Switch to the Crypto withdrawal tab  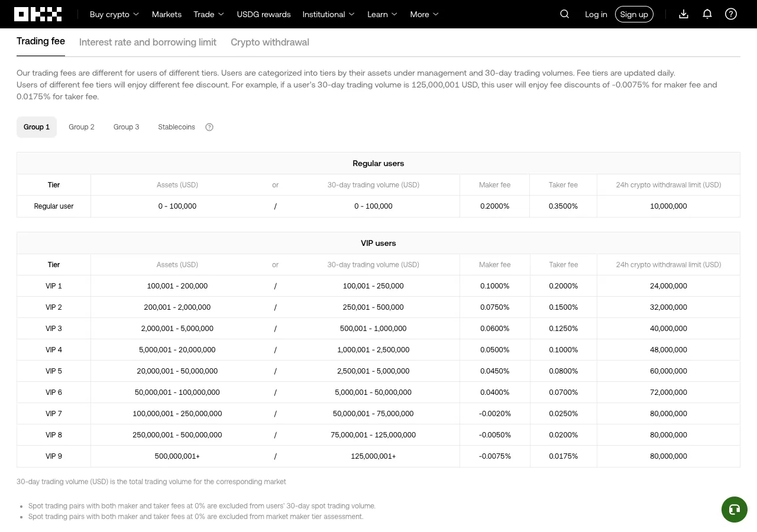coord(270,43)
